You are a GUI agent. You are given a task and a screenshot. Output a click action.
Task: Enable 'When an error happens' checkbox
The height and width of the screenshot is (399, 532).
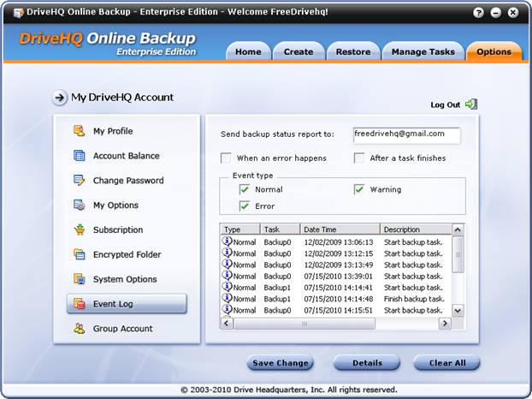(226, 158)
